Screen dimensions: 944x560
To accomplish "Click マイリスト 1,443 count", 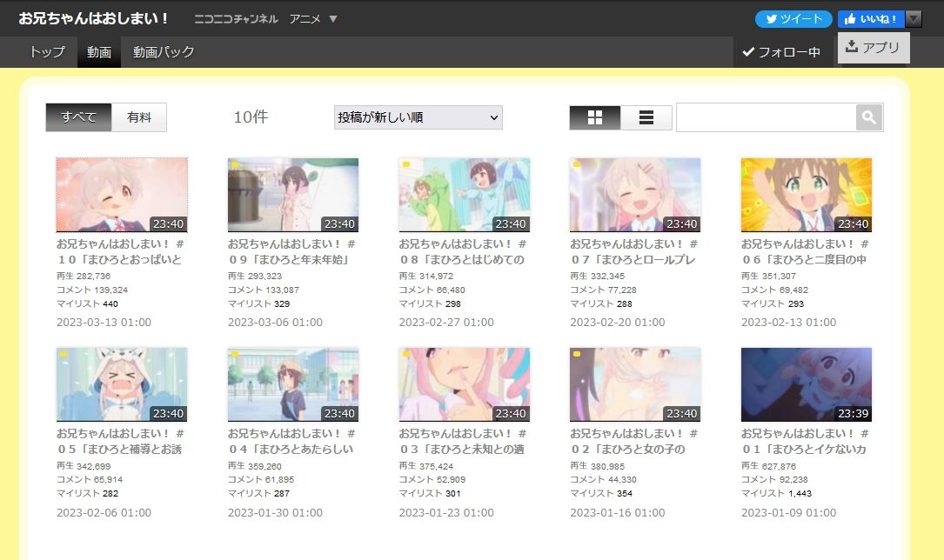I will [x=776, y=493].
